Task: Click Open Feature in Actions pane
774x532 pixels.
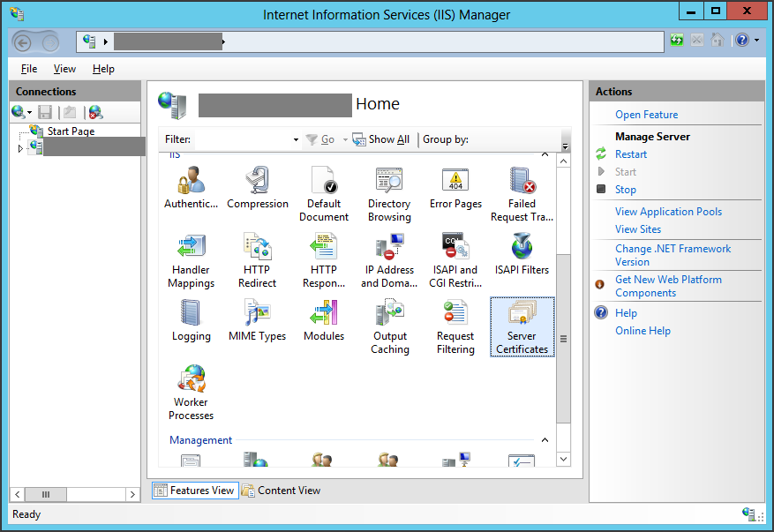Action: [646, 115]
